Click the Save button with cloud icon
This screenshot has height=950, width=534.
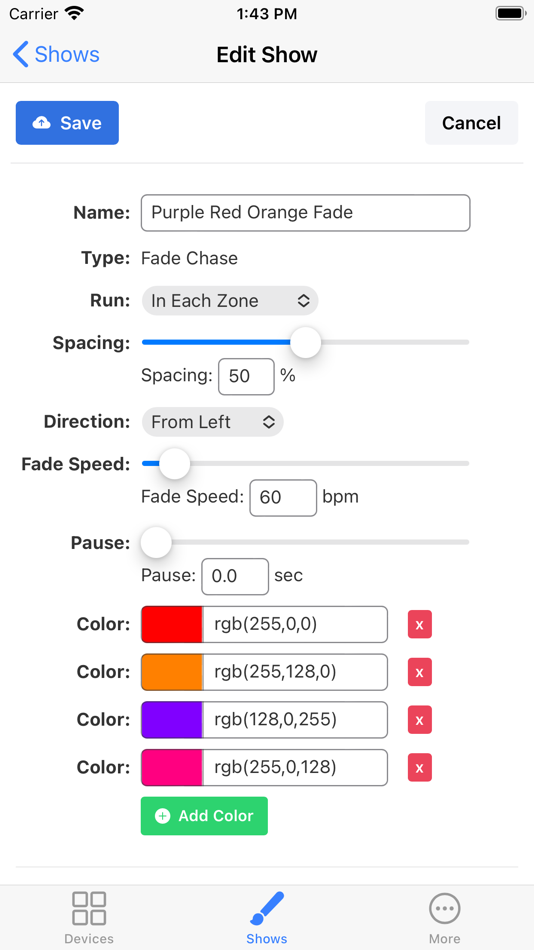[67, 123]
